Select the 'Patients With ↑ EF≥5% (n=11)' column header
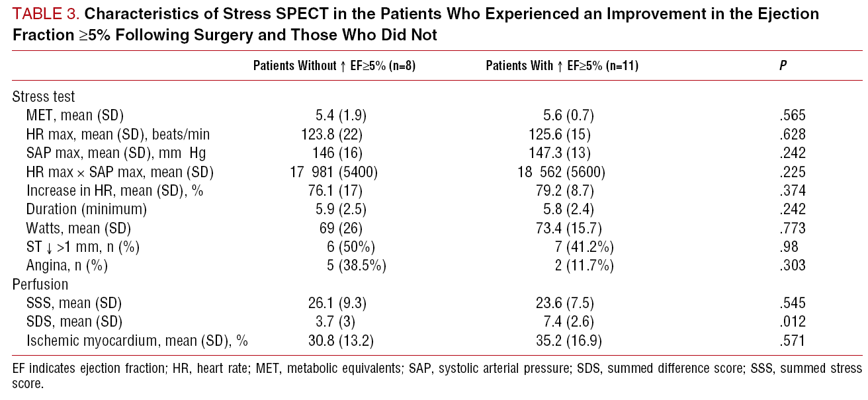The height and width of the screenshot is (400, 868). (562, 66)
